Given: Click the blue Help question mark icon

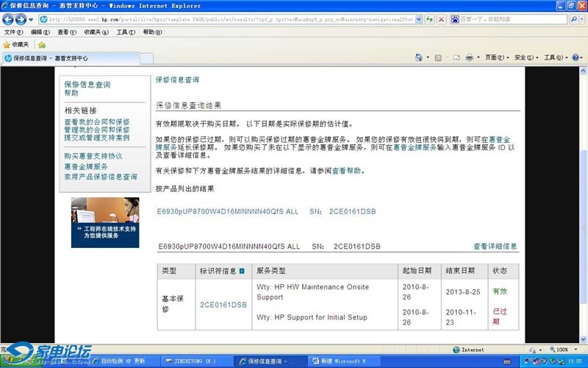Looking at the screenshot, I should [576, 57].
